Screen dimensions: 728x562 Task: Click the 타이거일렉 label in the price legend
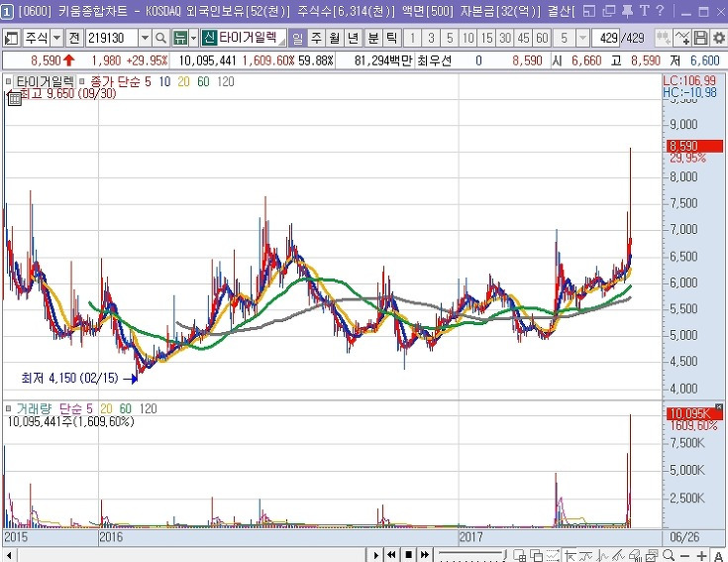pos(45,81)
